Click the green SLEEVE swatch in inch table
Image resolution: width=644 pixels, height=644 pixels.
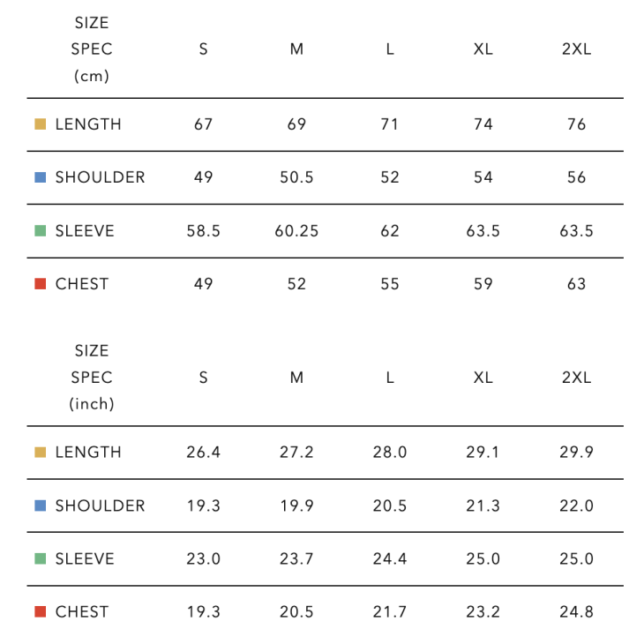tap(40, 559)
